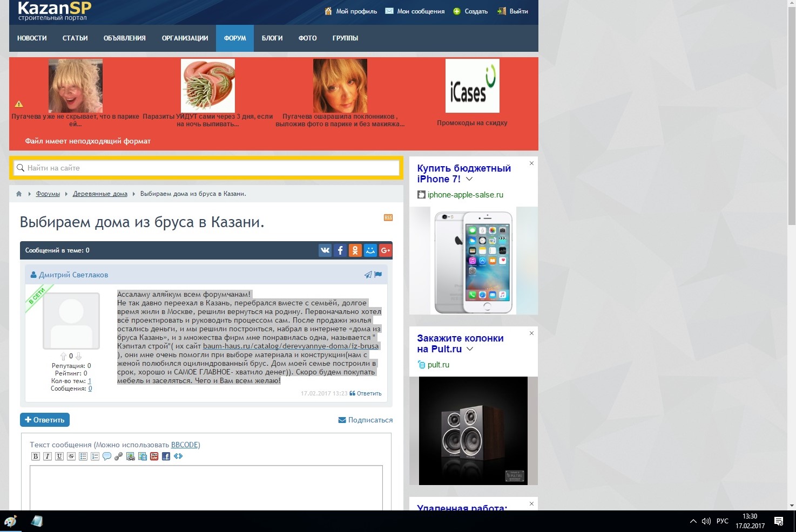Screen dimensions: 796x532
Task: Open Мой профиль link
Action: click(x=351, y=11)
